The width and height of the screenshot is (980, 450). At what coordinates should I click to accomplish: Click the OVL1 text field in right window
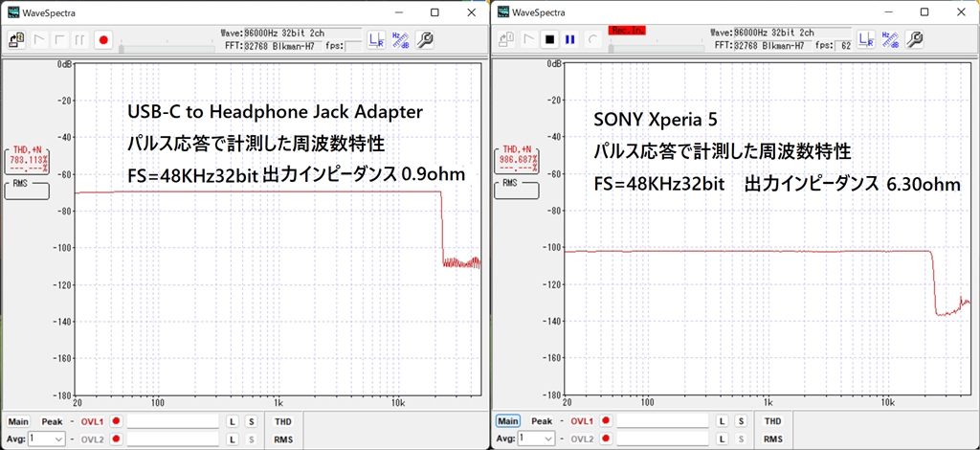click(x=662, y=422)
